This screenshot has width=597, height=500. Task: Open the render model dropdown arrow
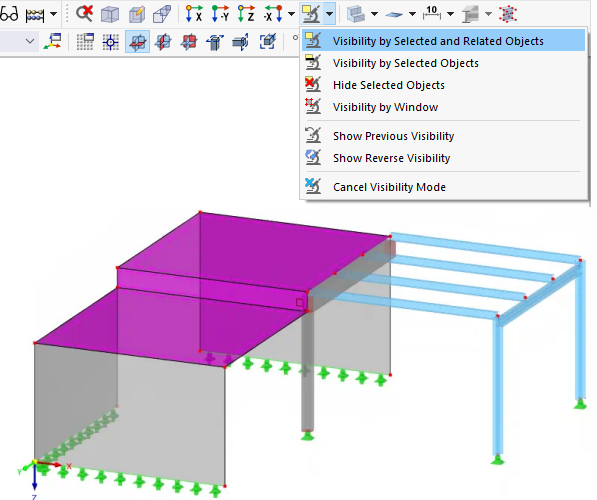pos(374,14)
